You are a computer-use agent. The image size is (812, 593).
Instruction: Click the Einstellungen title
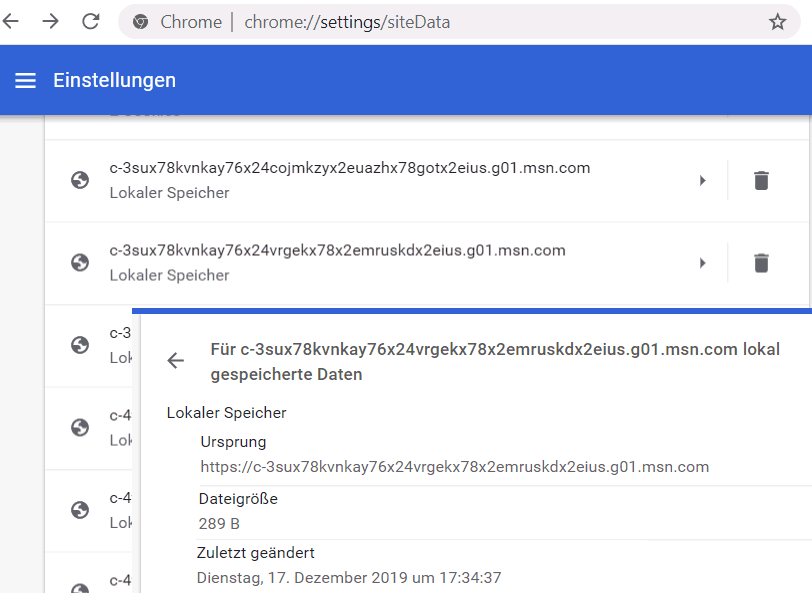coord(114,81)
